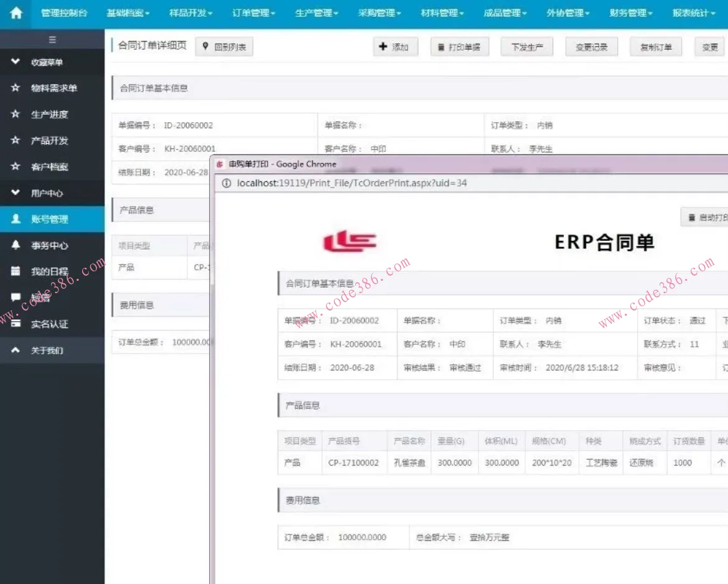The height and width of the screenshot is (584, 728).
Task: Click the 下发生产 button
Action: click(526, 47)
